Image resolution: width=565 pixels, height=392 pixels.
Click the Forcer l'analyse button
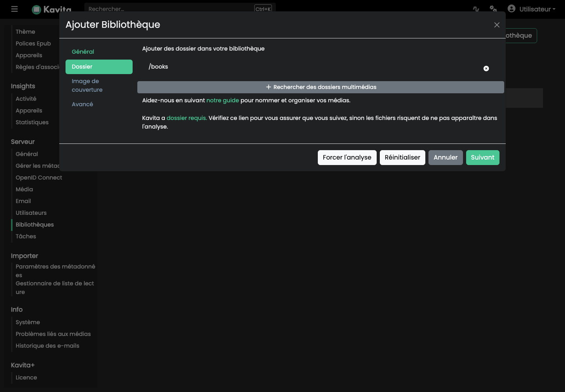pos(347,158)
